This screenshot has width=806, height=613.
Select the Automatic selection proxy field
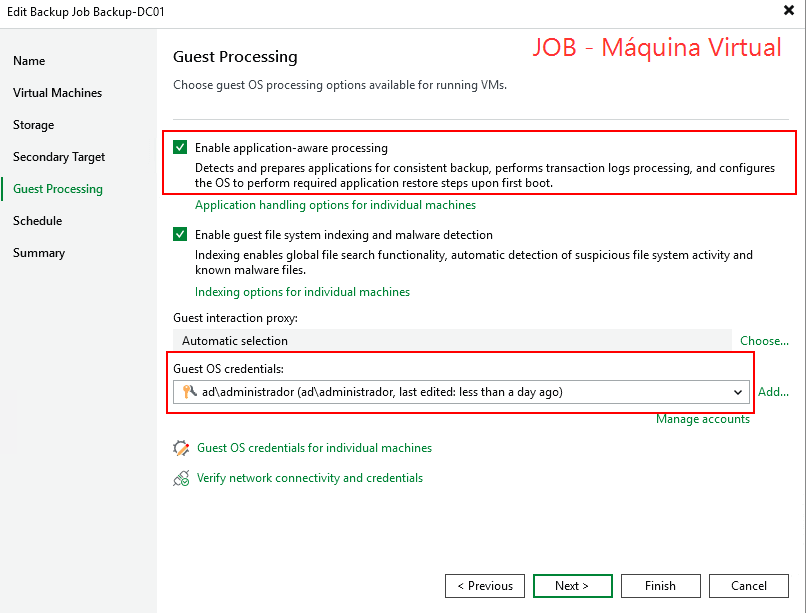point(450,341)
